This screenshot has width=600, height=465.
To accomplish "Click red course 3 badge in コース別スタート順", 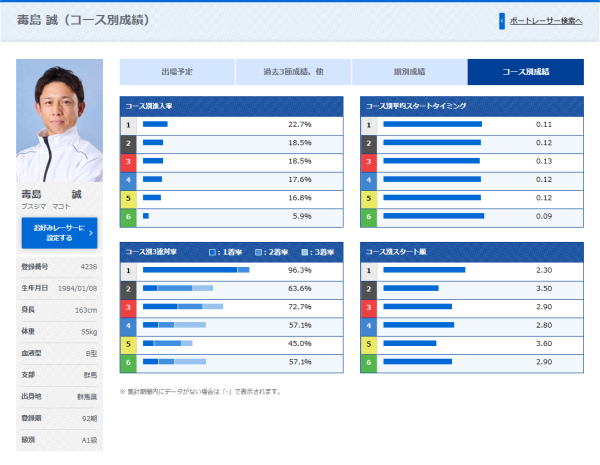I will pyautogui.click(x=369, y=308).
